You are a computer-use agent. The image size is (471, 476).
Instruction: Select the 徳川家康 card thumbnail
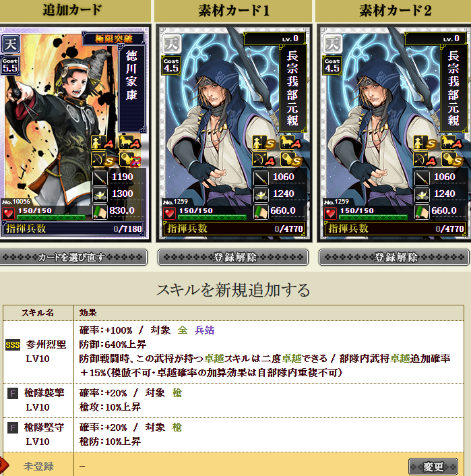[x=75, y=133]
